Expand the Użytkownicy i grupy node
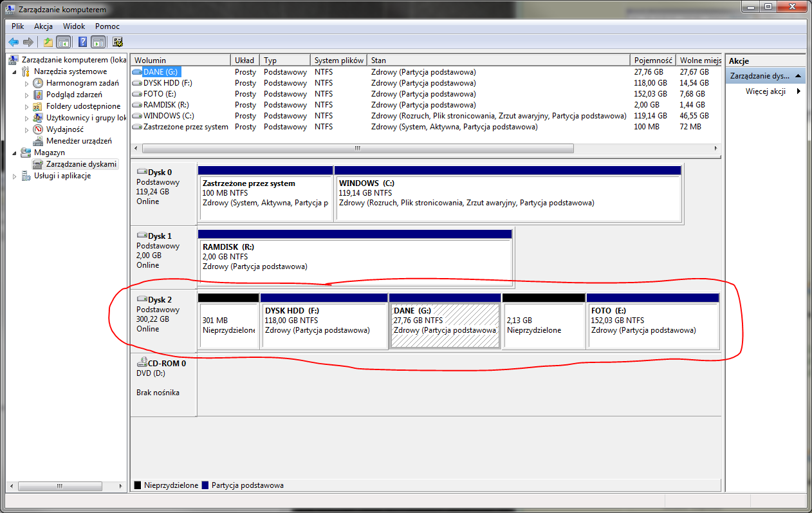Screen dimensions: 812x513 tap(26, 118)
